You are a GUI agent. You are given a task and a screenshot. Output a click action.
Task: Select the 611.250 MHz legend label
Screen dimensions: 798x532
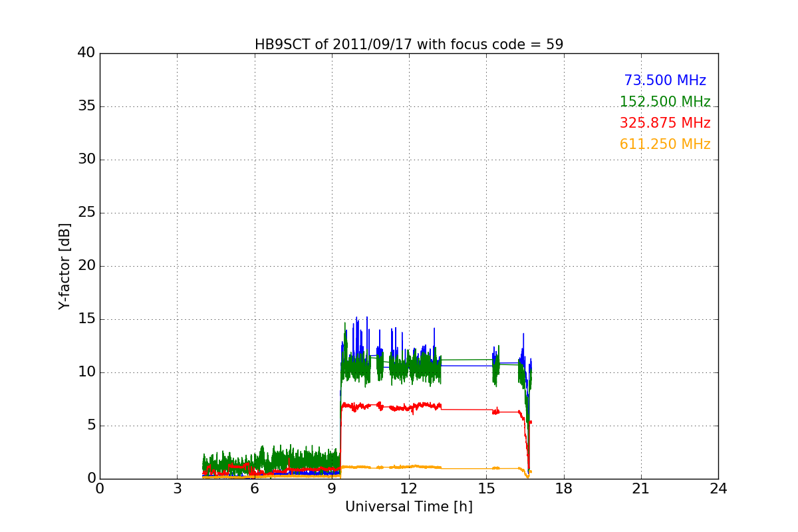tap(665, 144)
